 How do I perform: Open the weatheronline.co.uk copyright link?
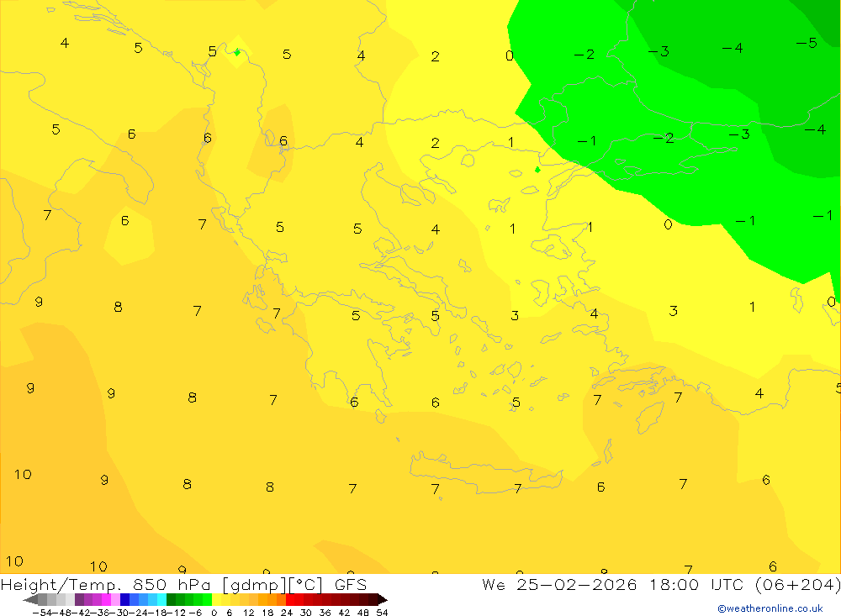[x=770, y=608]
